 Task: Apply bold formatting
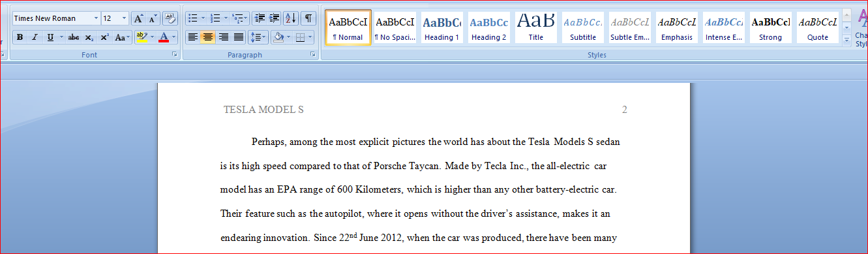click(x=20, y=37)
